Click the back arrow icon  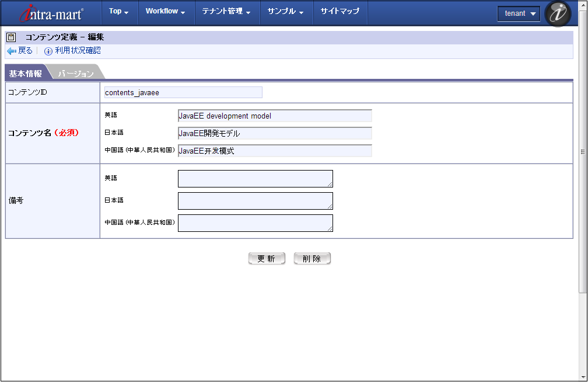coord(12,51)
